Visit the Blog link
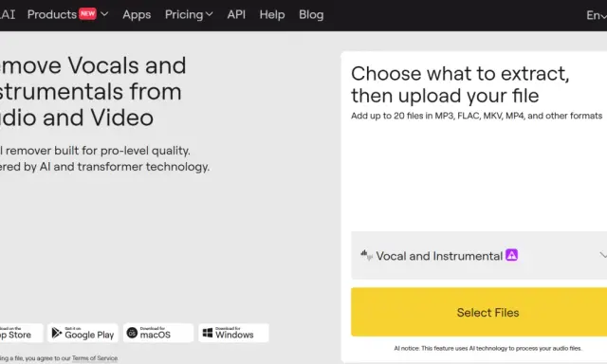Image resolution: width=607 pixels, height=364 pixels. 311,15
